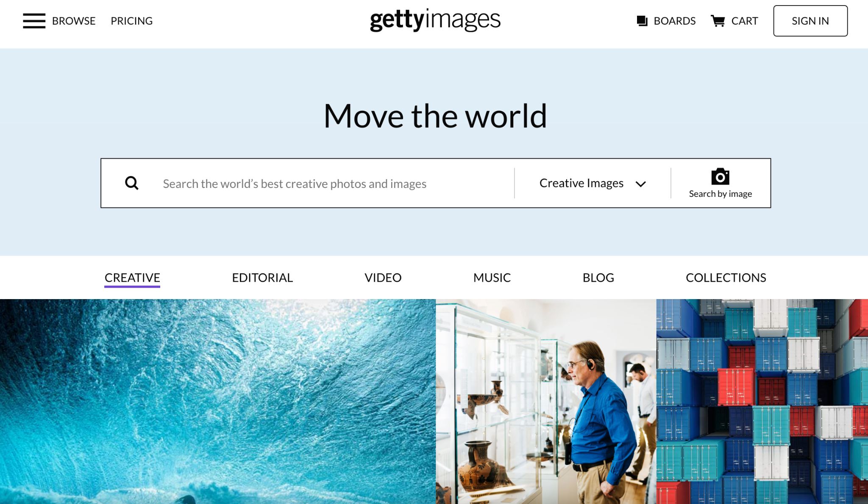868x504 pixels.
Task: Go to the gettyimages logo homepage
Action: (435, 20)
